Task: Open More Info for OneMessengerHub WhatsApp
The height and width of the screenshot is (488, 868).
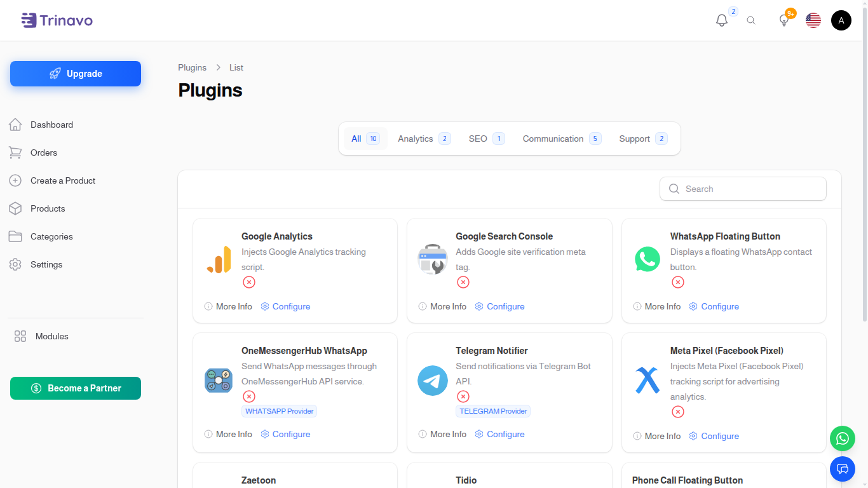Action: 228,434
